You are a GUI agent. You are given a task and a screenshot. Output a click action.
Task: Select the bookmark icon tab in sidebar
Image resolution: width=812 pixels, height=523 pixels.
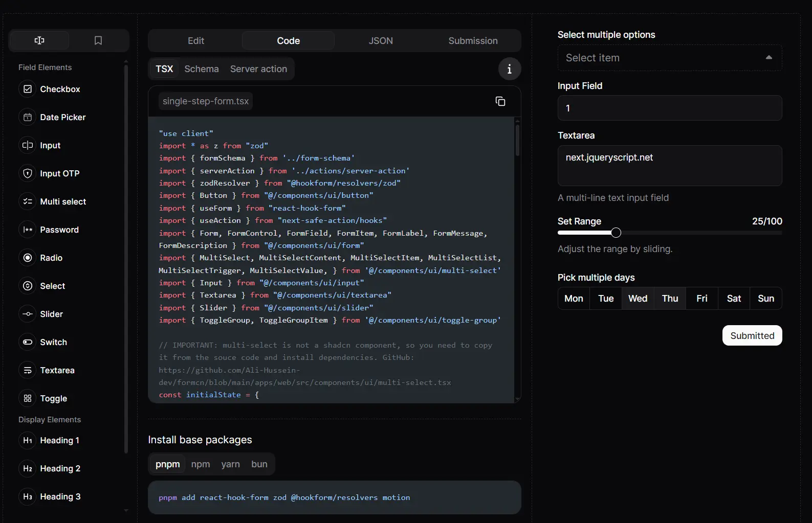coord(98,40)
